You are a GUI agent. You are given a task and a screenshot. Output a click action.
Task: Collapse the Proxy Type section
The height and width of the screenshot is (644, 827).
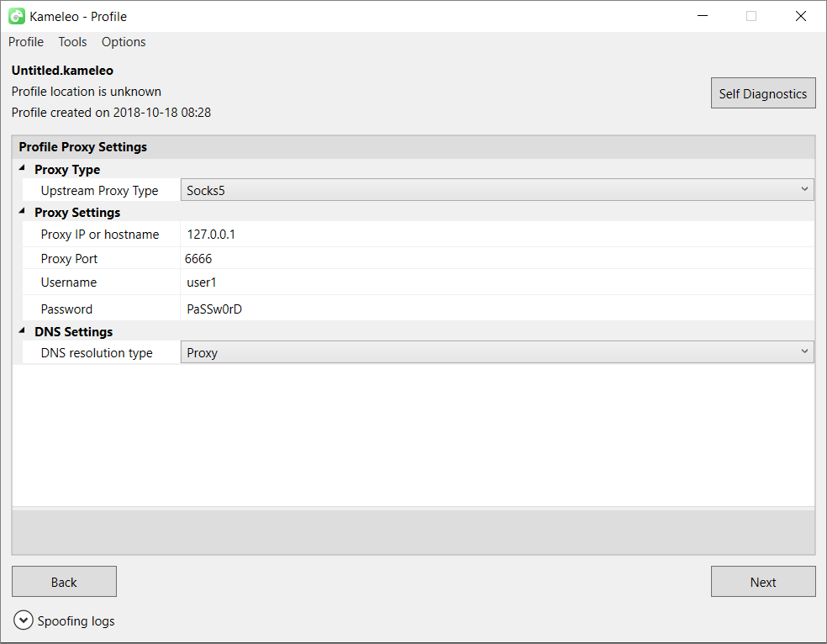[22, 168]
